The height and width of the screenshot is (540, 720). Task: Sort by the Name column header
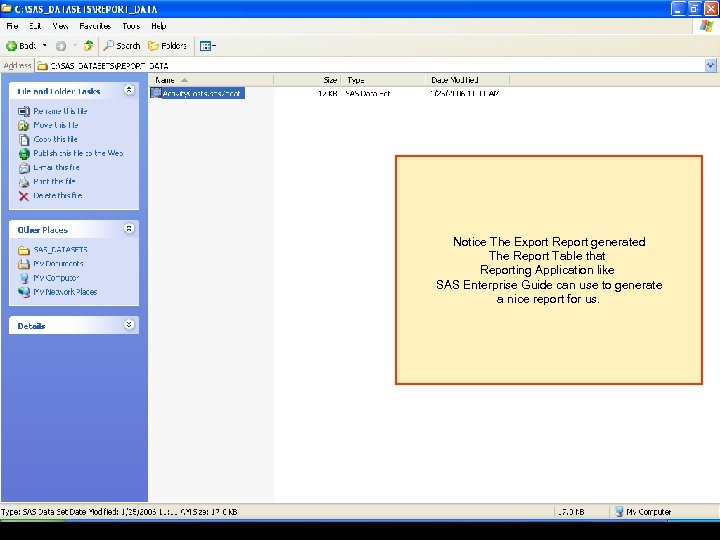[x=211, y=80]
